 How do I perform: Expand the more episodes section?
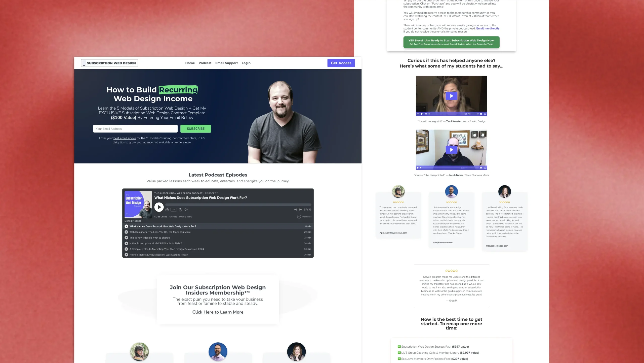134,221
